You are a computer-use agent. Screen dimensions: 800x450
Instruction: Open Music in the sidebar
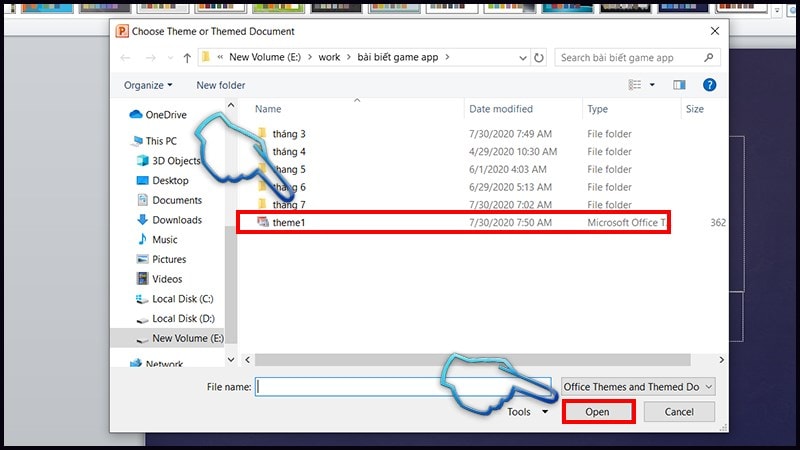pos(157,240)
